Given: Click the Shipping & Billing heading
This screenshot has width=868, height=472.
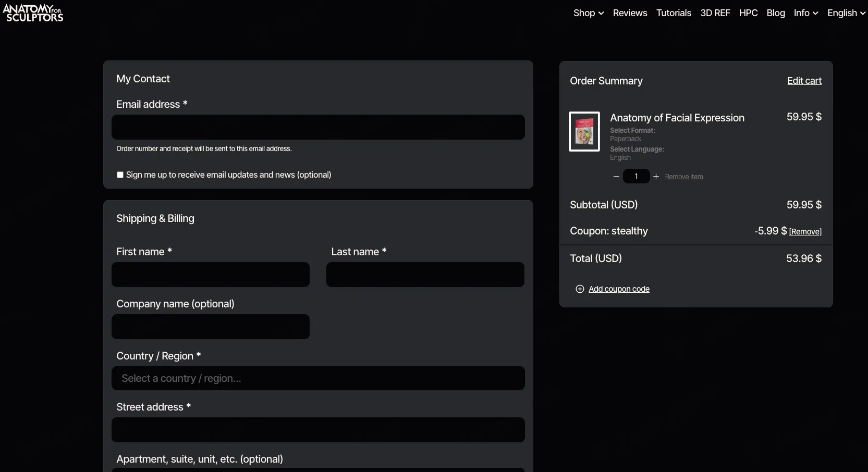Looking at the screenshot, I should click(x=155, y=218).
